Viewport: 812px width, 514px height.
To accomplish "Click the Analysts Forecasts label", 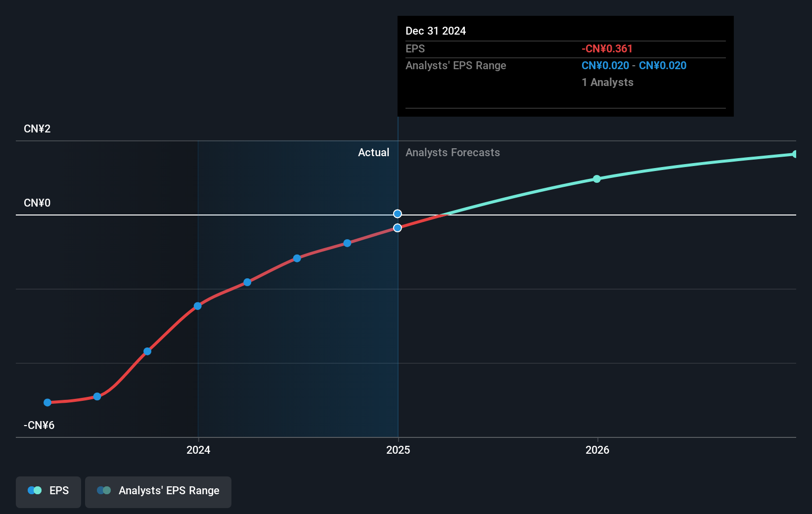I will [452, 152].
